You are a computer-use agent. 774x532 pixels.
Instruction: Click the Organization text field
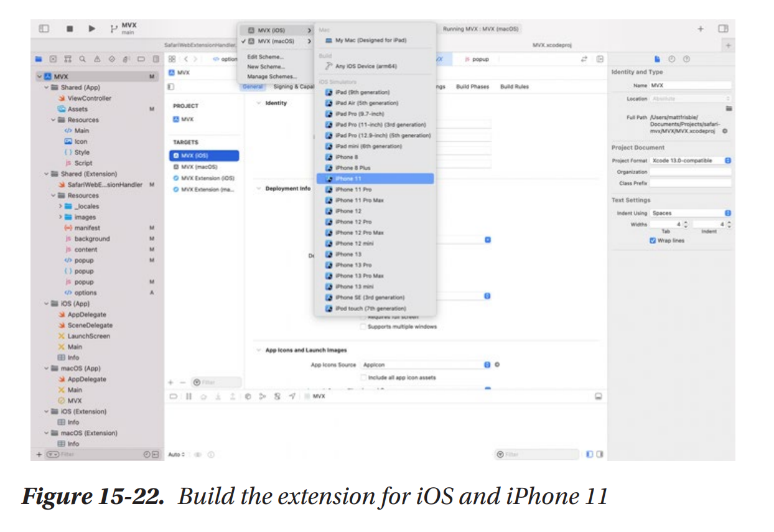(691, 172)
